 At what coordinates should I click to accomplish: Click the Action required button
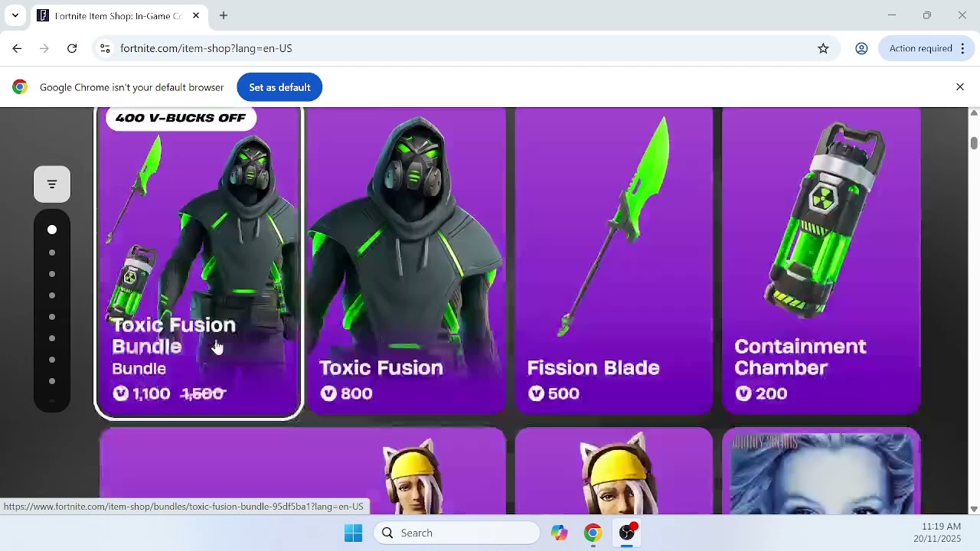point(920,48)
